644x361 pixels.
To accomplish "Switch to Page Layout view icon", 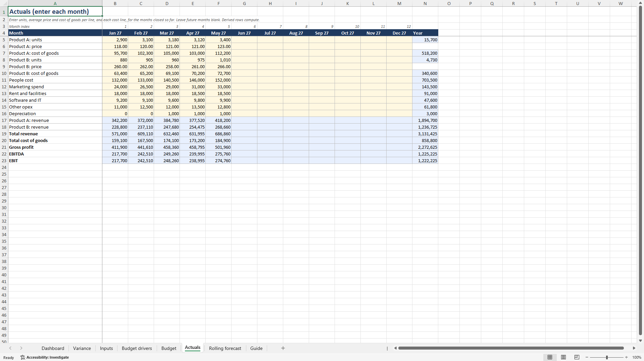I will tap(563, 357).
